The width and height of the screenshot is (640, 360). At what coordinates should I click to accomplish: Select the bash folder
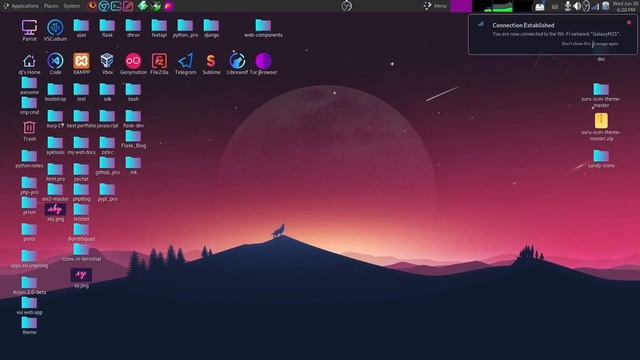[133, 92]
